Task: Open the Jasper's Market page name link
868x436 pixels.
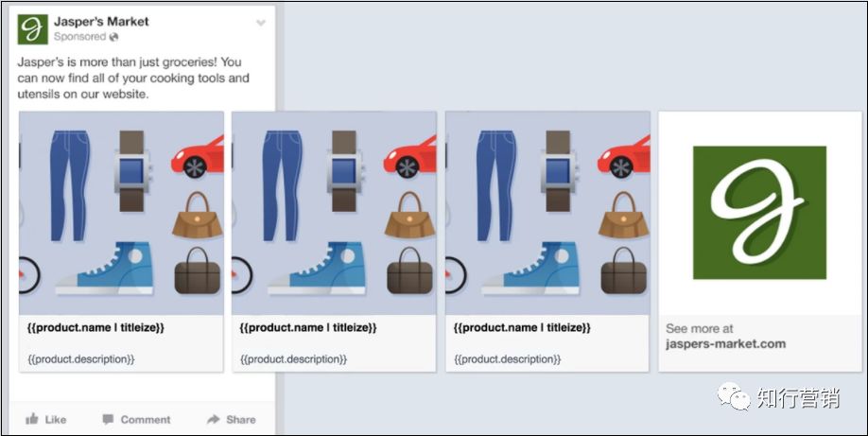Action: pos(101,22)
